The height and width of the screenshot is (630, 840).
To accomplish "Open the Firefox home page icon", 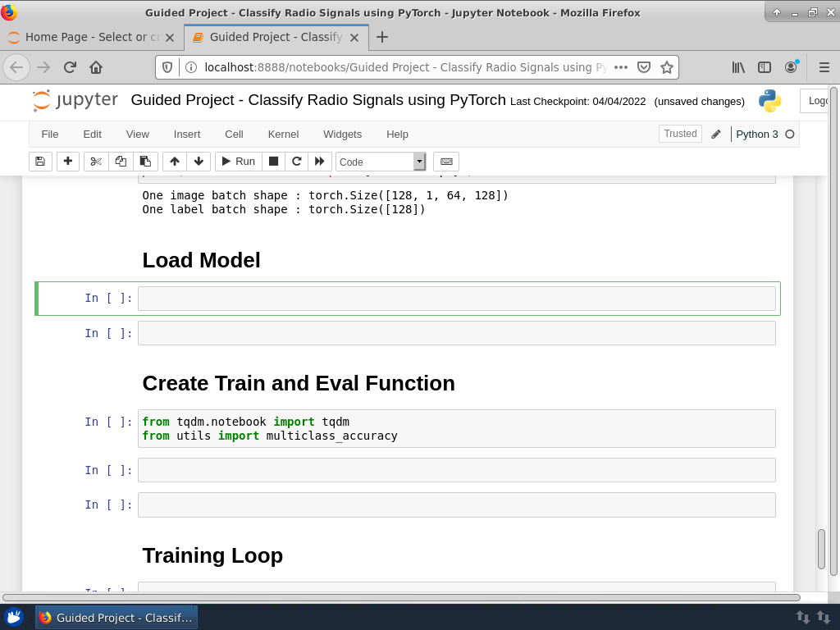I will (96, 67).
